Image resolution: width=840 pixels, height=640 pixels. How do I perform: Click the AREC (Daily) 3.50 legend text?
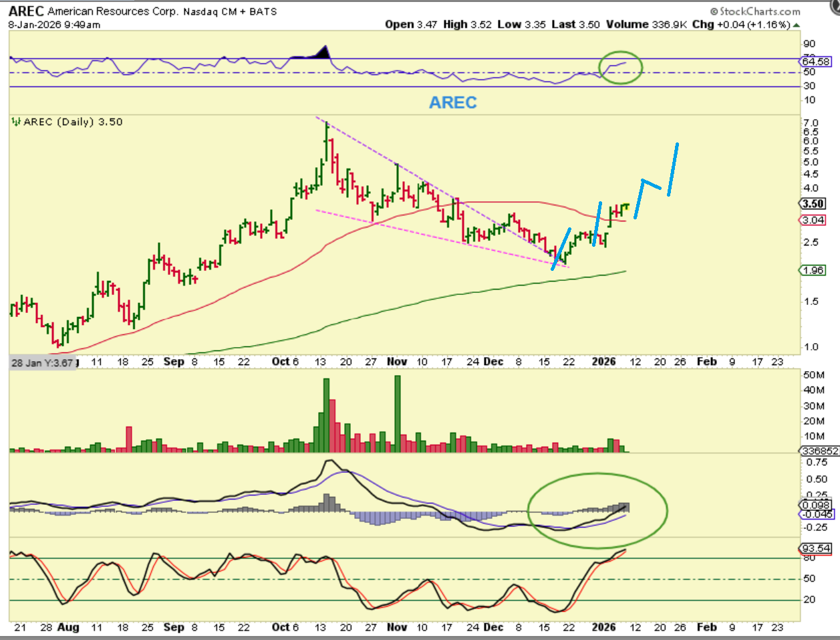click(x=73, y=122)
